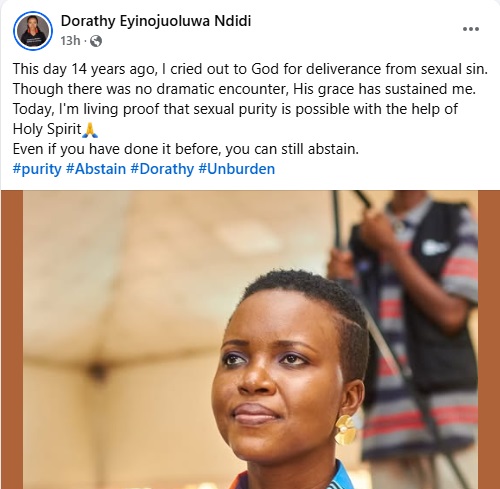Viewport: 500px width, 489px height.
Task: Click the brown left border of photo
Action: (x=12, y=339)
